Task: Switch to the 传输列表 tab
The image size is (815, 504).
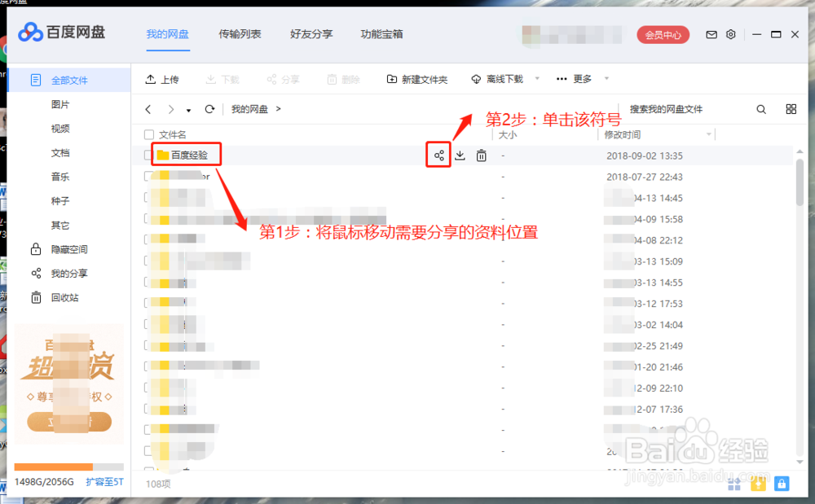Action: click(x=240, y=34)
